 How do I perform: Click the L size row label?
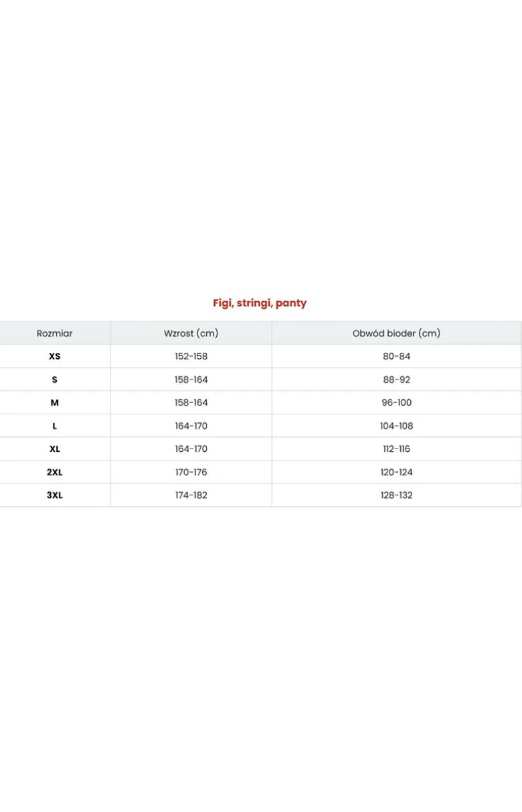tap(55, 426)
